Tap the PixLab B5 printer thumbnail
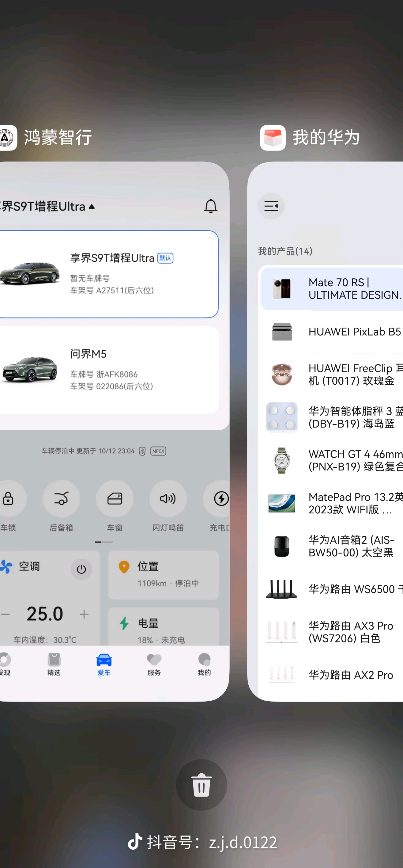Screen dimensions: 403x868 (x=282, y=332)
